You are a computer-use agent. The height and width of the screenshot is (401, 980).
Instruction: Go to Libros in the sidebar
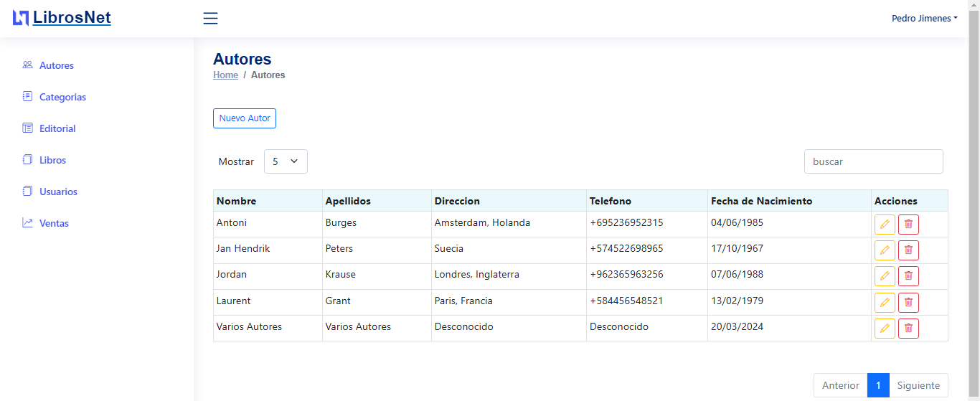tap(52, 160)
